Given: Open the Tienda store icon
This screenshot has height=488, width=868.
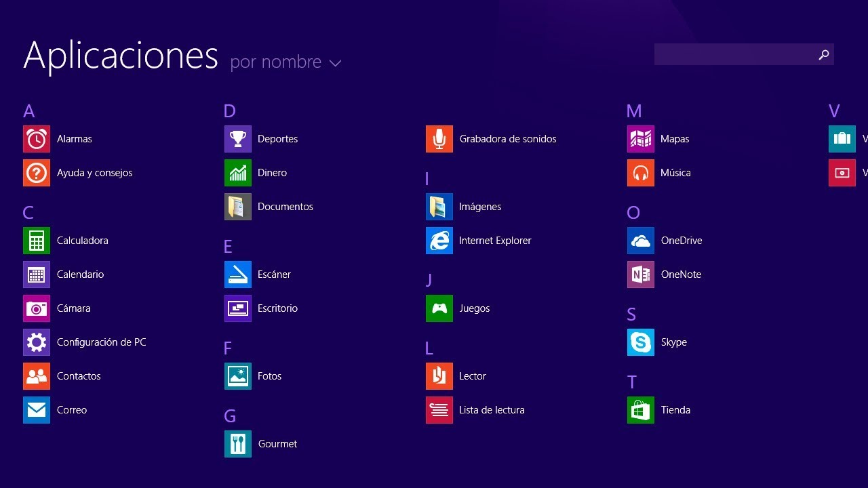Looking at the screenshot, I should pyautogui.click(x=641, y=410).
